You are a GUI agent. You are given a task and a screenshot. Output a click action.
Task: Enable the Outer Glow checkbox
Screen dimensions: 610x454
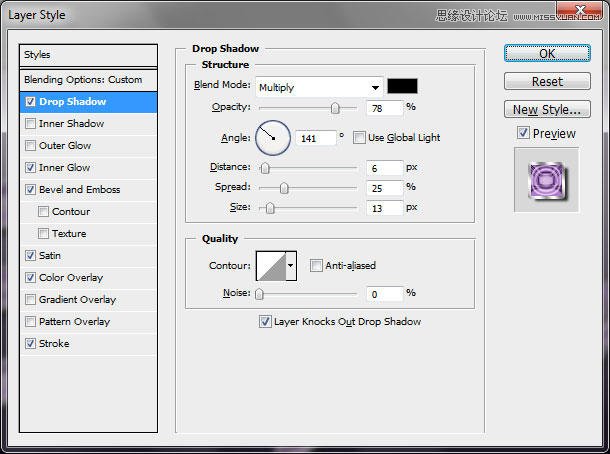click(30, 145)
